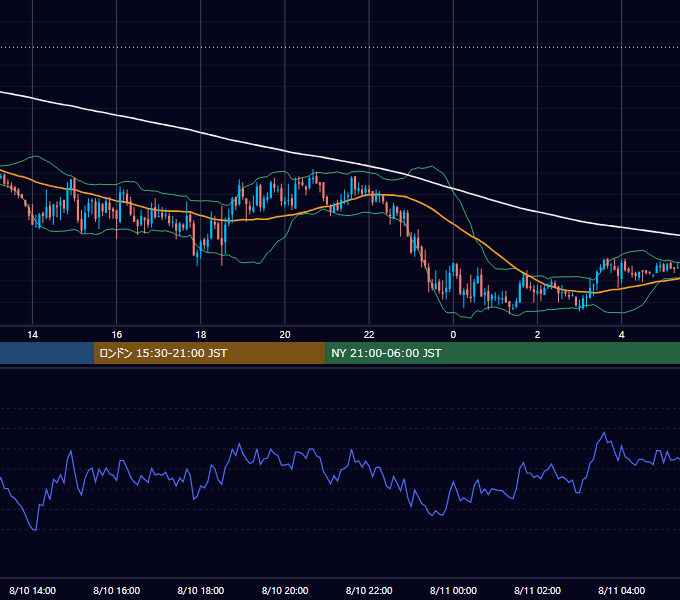Click the 0 hour label on price chart axis
Image resolution: width=680 pixels, height=600 pixels.
453,335
